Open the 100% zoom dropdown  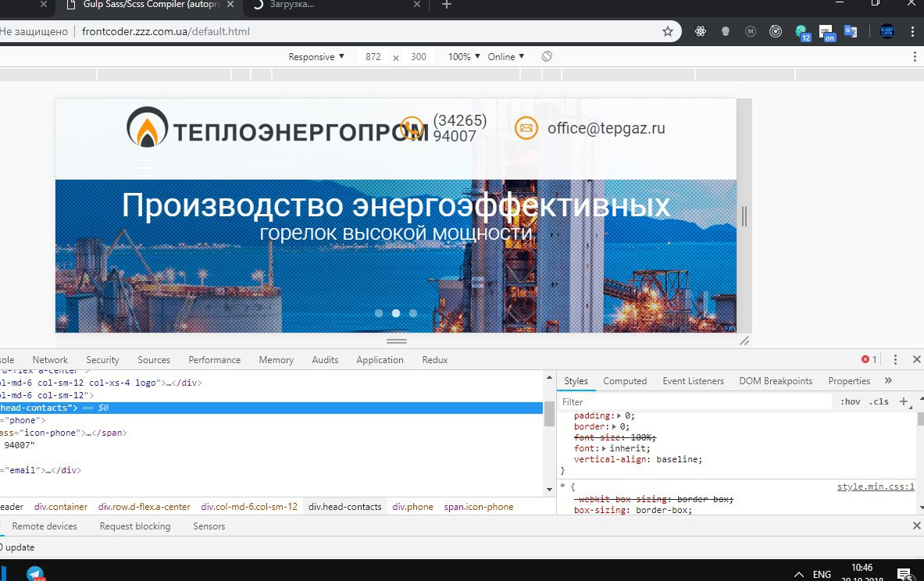[464, 56]
